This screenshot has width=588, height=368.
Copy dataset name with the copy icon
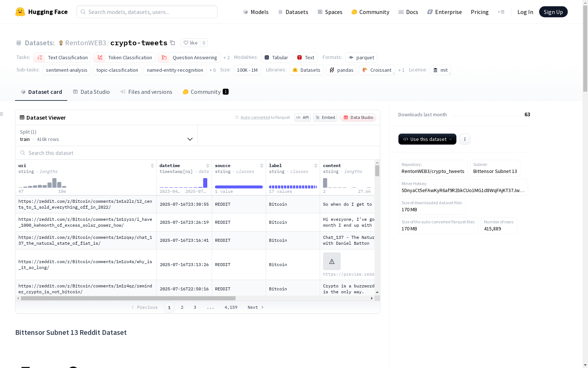(x=172, y=43)
